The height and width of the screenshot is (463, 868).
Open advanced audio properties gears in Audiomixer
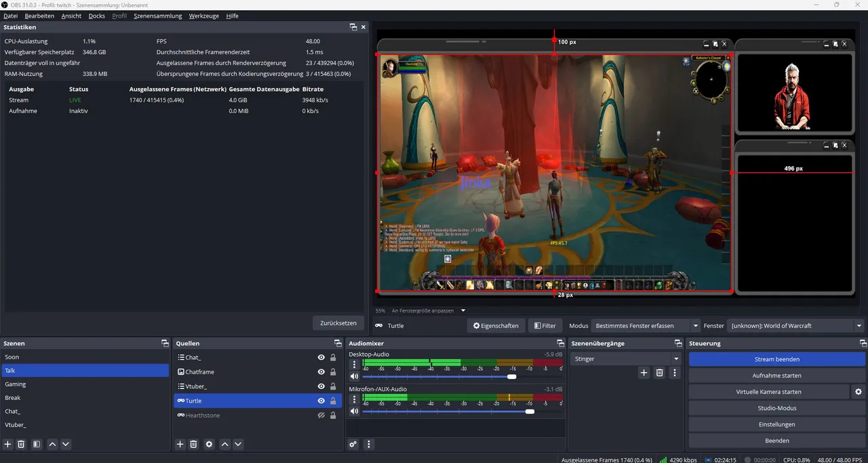(353, 444)
